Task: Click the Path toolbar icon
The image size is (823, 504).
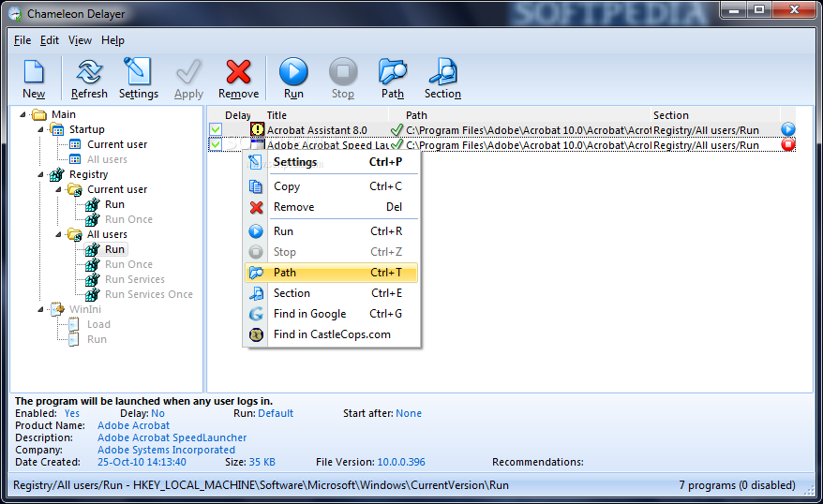Action: [x=393, y=72]
